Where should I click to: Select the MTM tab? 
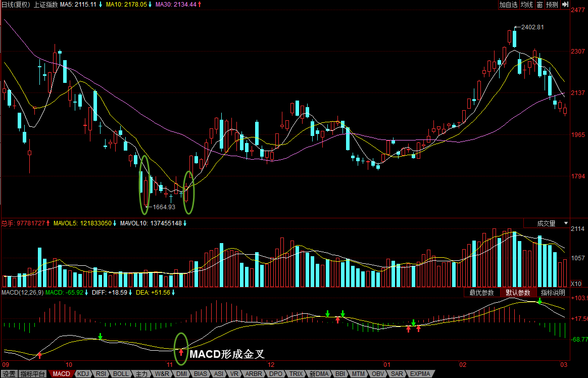coord(359,374)
